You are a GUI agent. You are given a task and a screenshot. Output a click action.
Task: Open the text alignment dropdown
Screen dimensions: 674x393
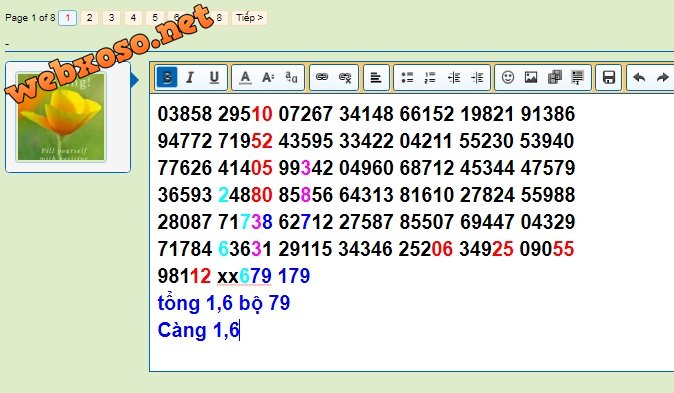tap(376, 78)
